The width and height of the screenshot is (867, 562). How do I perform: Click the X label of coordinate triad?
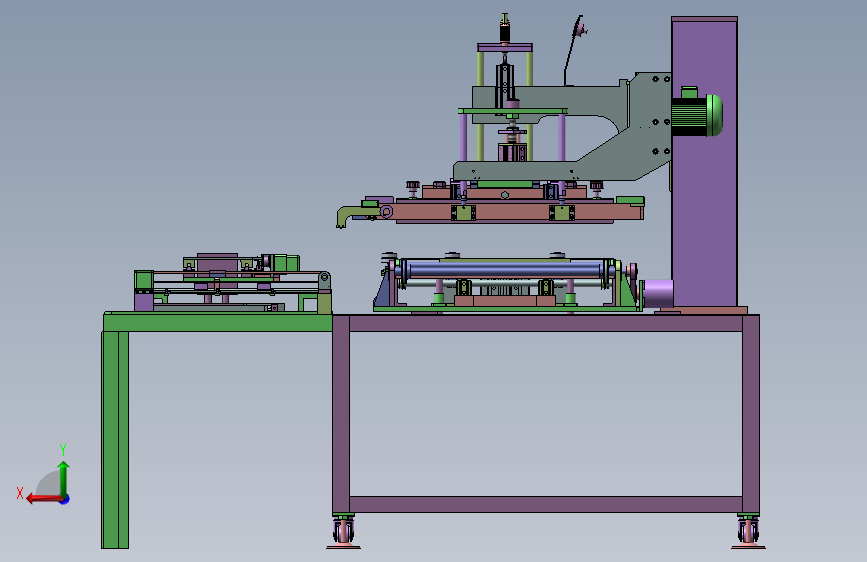click(x=20, y=493)
